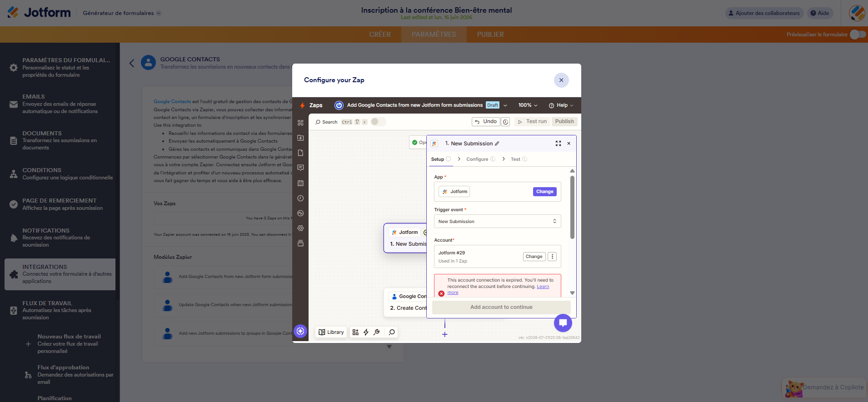Image resolution: width=868 pixels, height=402 pixels.
Task: Click the Test run button
Action: [x=532, y=122]
